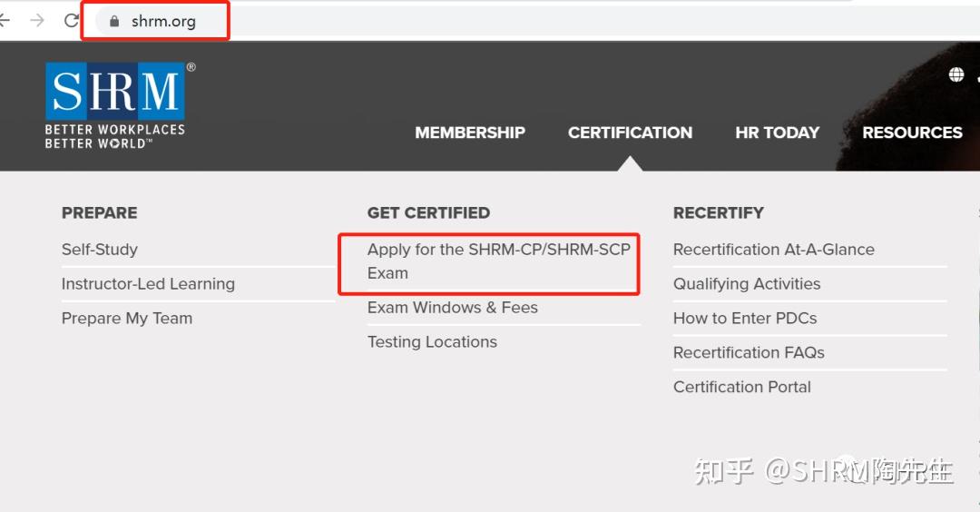Apply for the SHRM-CP/SHRM-SCP Exam
Viewport: 980px width, 512px height.
point(498,261)
